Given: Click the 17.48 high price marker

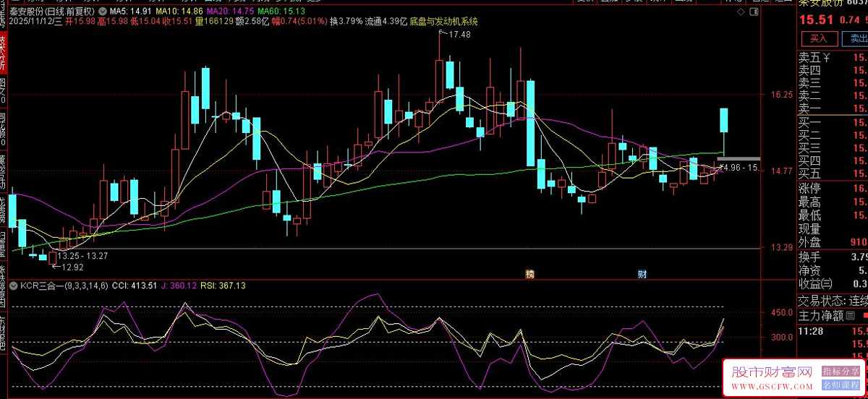Looking at the screenshot, I should 459,34.
